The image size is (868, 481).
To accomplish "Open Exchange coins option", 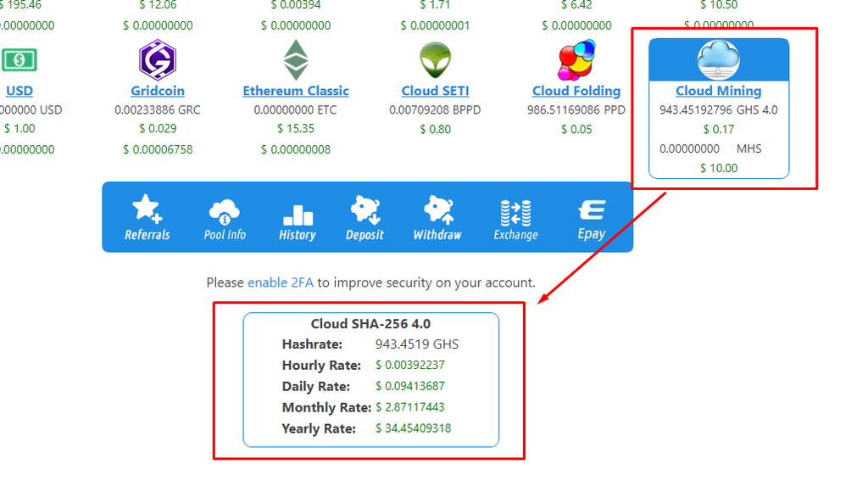I will 515,220.
